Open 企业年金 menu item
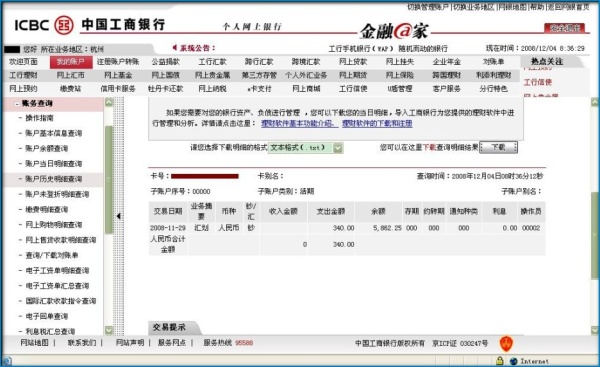This screenshot has width=600, height=367. click(x=447, y=62)
